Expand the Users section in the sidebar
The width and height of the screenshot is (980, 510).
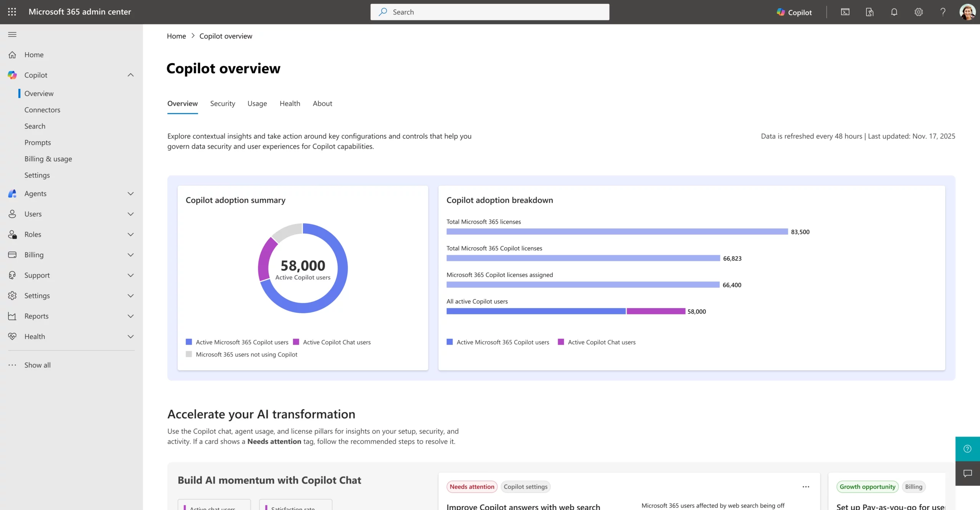pyautogui.click(x=131, y=214)
